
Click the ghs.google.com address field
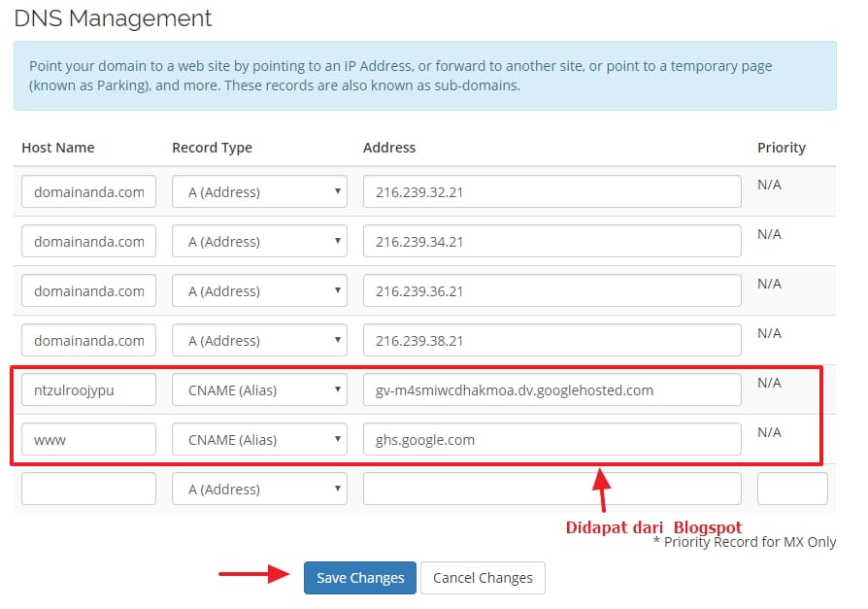click(x=551, y=440)
